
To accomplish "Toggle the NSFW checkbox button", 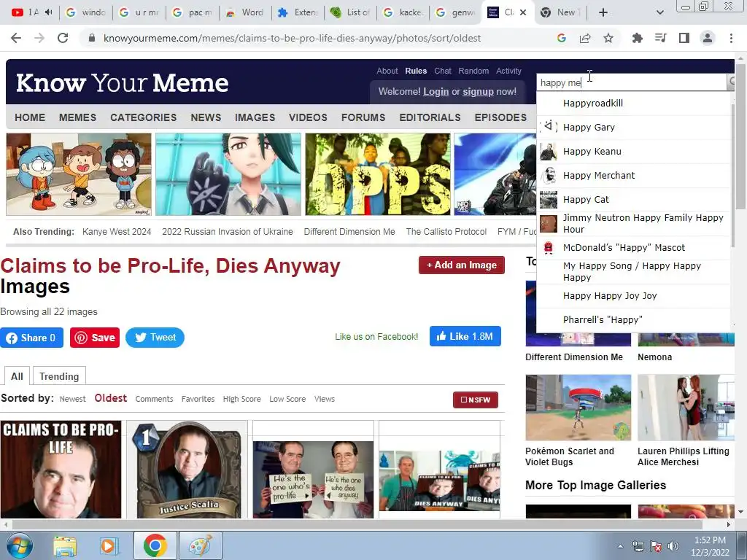I will (x=476, y=400).
